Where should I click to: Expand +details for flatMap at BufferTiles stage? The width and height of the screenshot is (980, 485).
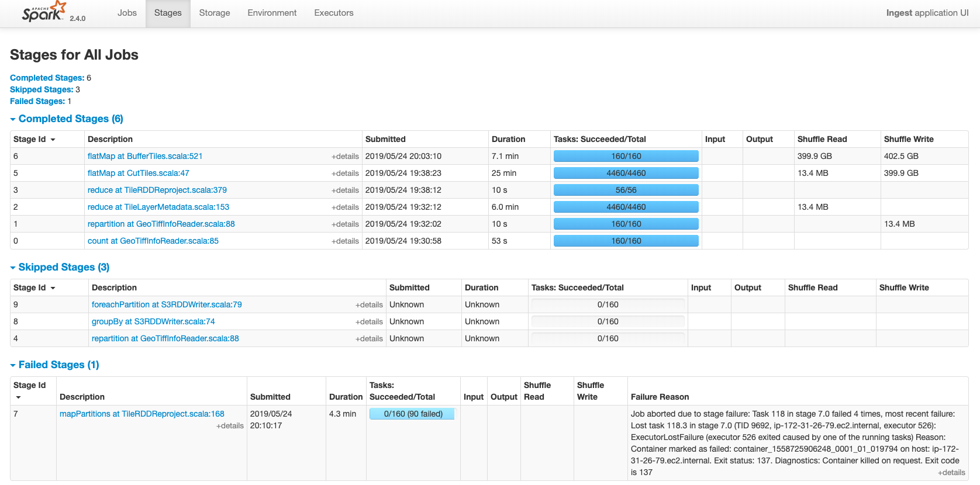pos(345,157)
